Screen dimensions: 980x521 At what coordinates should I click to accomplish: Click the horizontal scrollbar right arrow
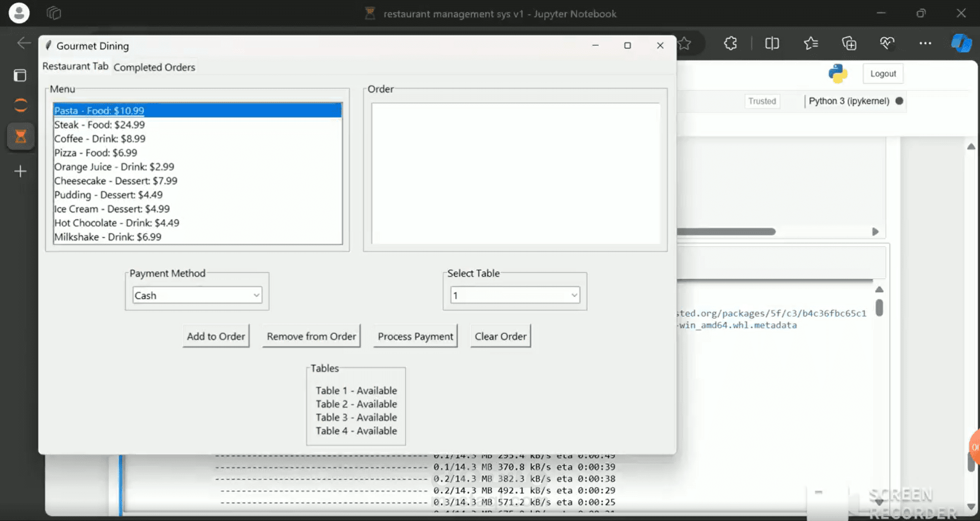(875, 232)
